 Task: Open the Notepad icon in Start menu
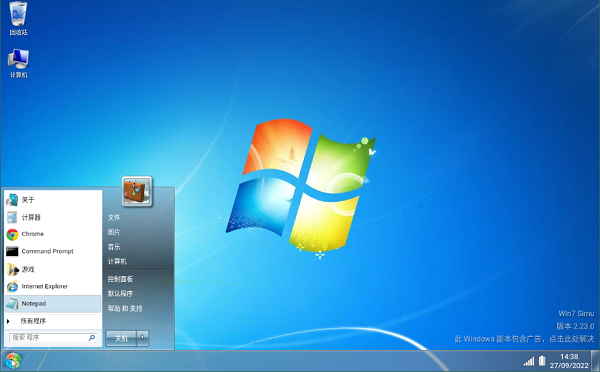click(x=12, y=304)
